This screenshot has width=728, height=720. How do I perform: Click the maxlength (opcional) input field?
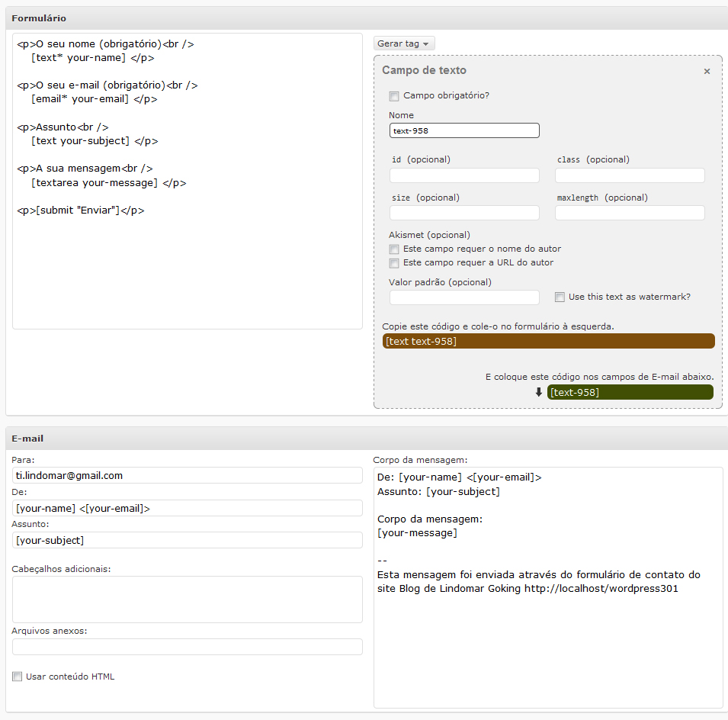point(630,213)
